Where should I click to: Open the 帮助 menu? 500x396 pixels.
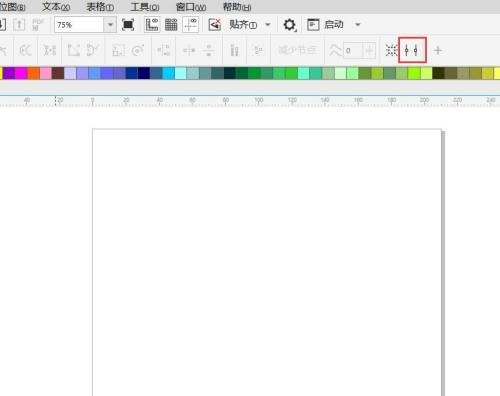click(x=237, y=7)
